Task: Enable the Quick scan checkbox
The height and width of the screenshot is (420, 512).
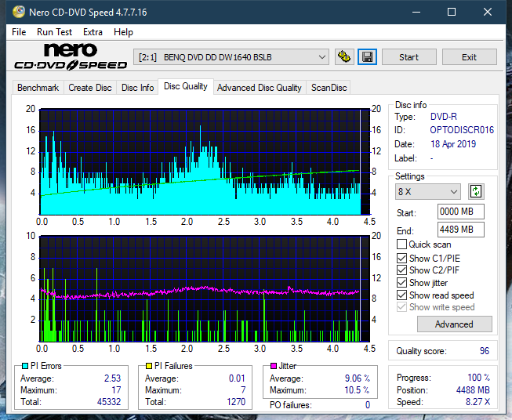Action: (x=401, y=244)
